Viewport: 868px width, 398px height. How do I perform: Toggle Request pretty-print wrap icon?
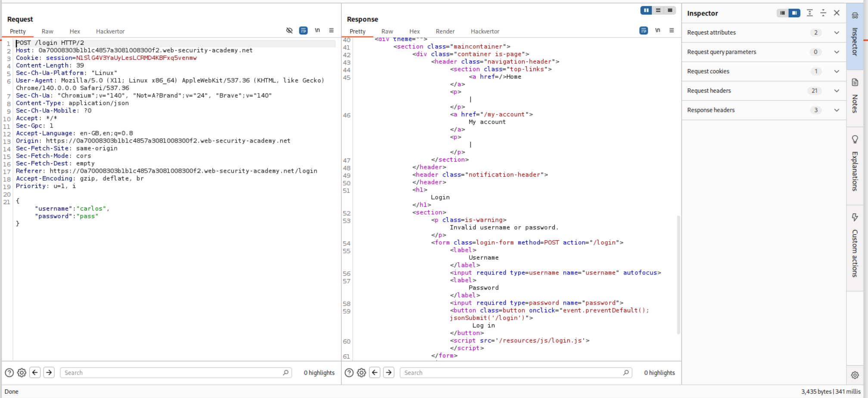pos(303,31)
